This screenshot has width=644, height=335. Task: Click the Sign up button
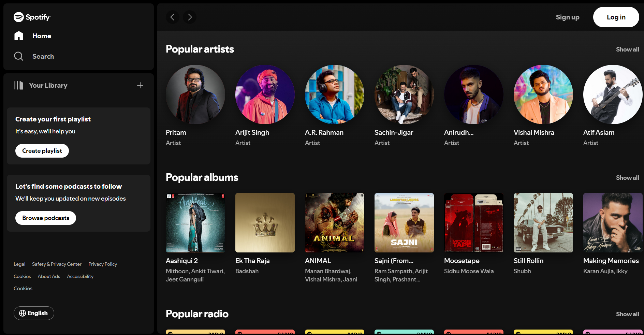[568, 17]
